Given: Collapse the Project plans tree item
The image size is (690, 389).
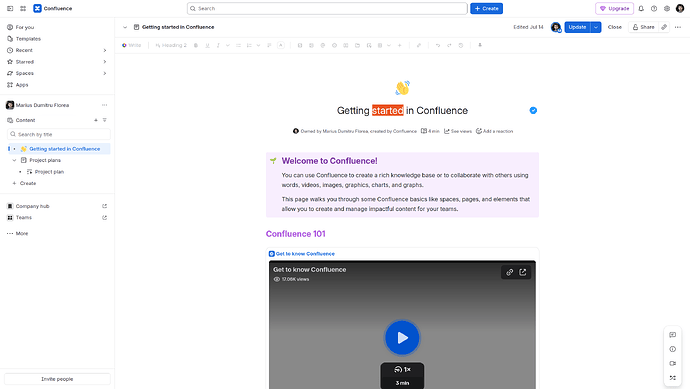Looking at the screenshot, I should 14,160.
